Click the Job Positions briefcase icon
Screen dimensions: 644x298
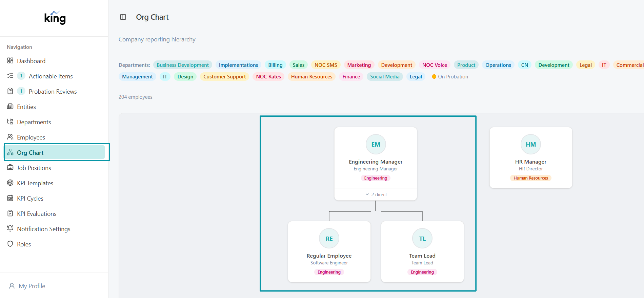click(x=10, y=168)
